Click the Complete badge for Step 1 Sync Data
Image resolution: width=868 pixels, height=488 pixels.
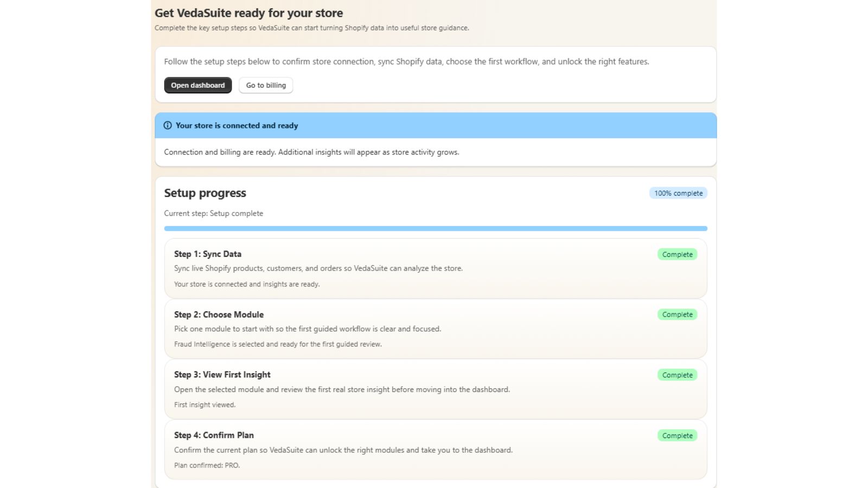pos(678,254)
